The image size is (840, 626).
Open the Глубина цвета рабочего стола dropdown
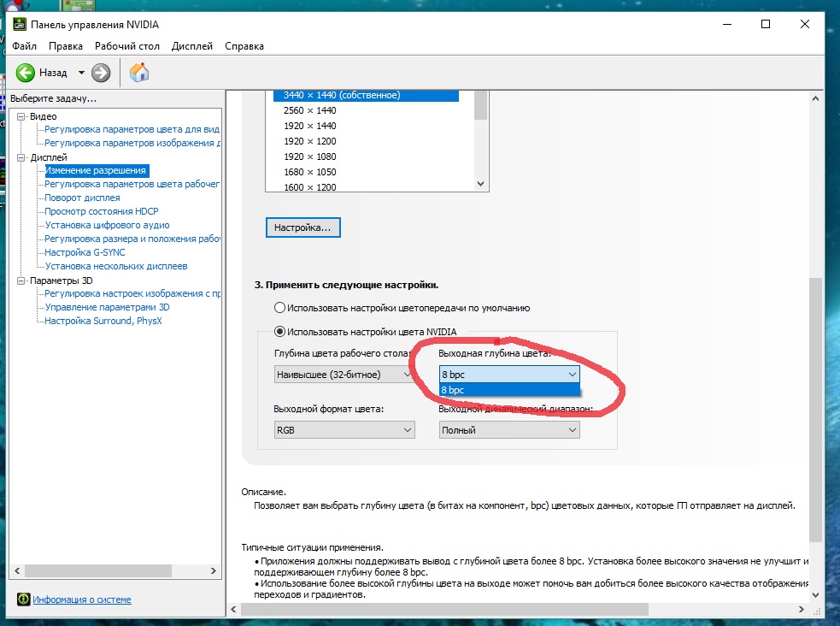[x=344, y=374]
